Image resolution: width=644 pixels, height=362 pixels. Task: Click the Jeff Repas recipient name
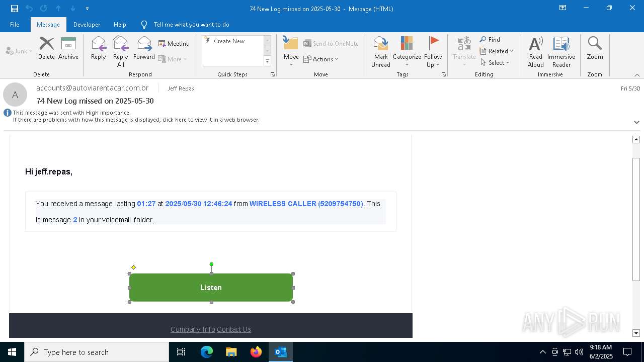(x=181, y=88)
